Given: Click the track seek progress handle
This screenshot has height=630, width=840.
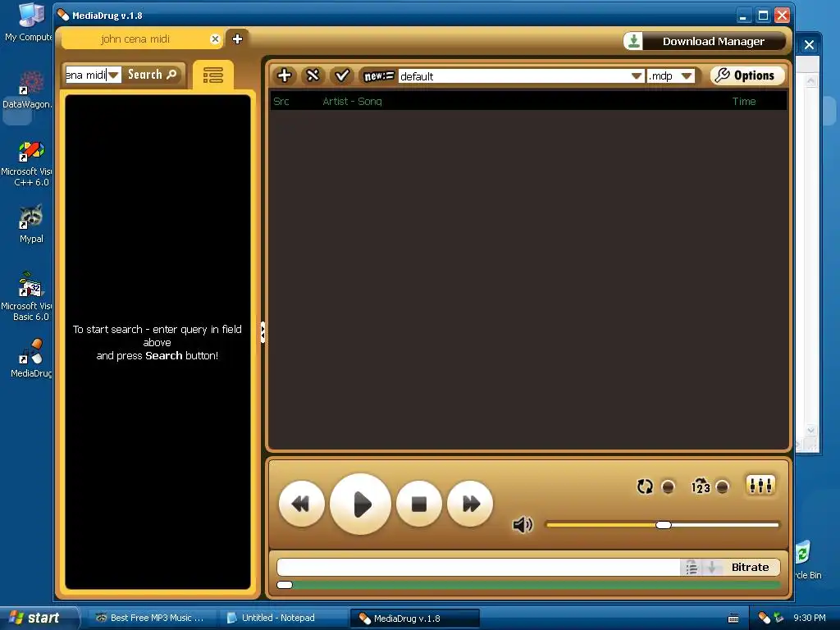Looking at the screenshot, I should pos(285,585).
